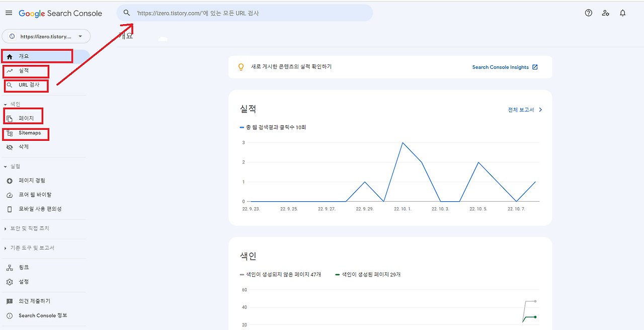Click the home icon next to 개요

[x=10, y=56]
